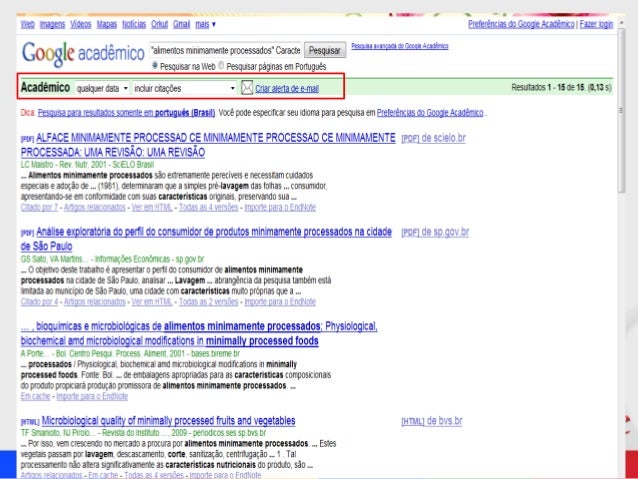Open Gmail in top navigation
Image resolution: width=638 pixels, height=479 pixels.
[x=181, y=24]
